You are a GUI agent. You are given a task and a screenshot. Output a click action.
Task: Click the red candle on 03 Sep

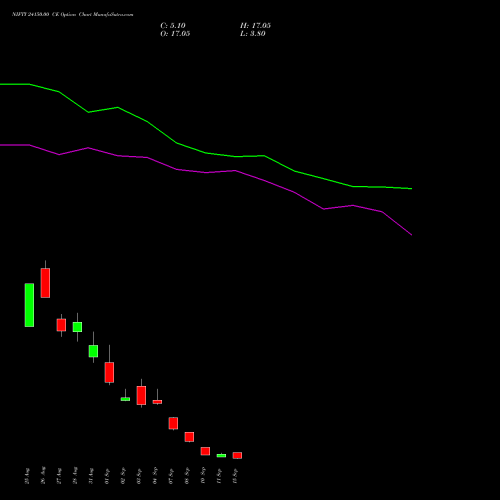click(x=141, y=395)
